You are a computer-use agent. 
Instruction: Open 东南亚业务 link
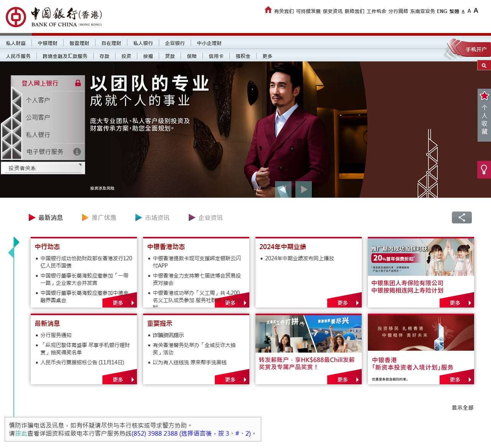423,11
